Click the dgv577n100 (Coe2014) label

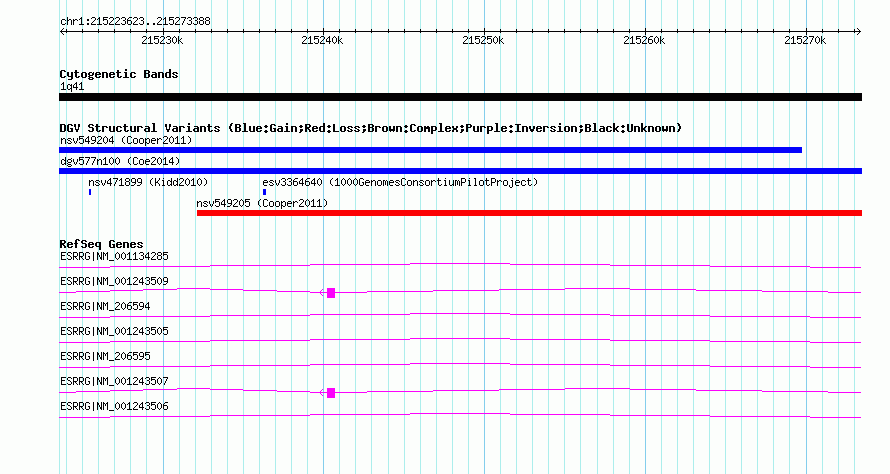coord(120,161)
